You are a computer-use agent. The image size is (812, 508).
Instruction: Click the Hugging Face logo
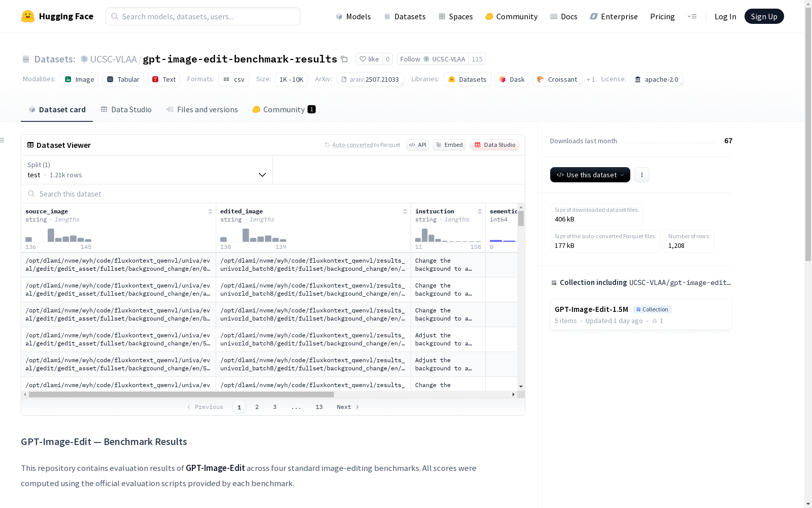57,16
